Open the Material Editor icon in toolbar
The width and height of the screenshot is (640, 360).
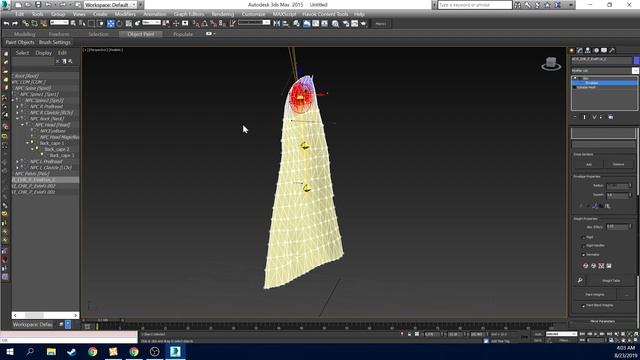(x=335, y=24)
